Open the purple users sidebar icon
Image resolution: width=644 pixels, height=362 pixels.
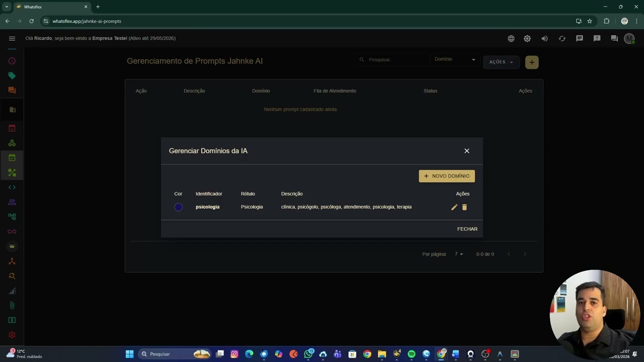coord(12,202)
